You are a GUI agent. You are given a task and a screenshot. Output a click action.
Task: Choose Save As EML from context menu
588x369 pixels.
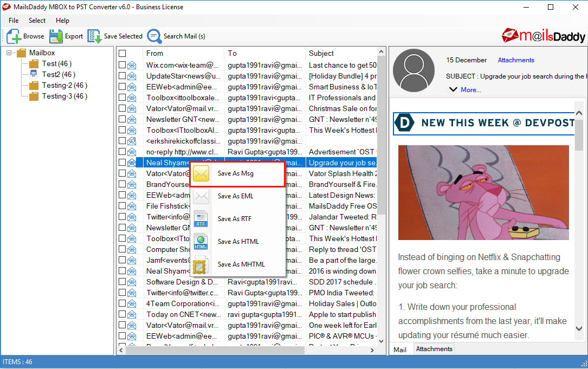tap(237, 196)
